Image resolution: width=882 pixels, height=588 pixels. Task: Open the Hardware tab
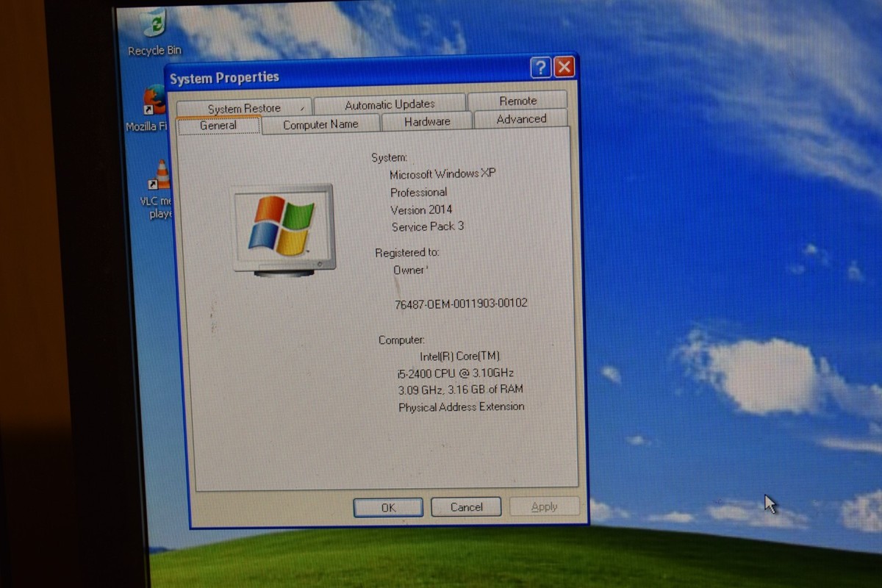click(x=427, y=121)
